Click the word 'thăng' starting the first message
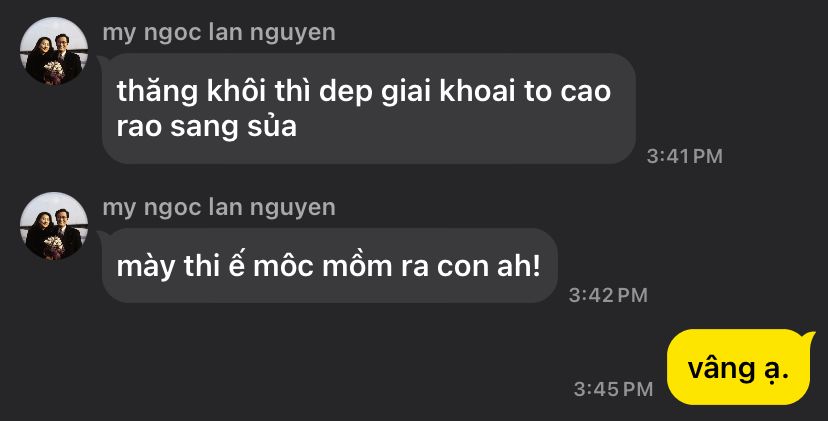Image resolution: width=828 pixels, height=421 pixels. [157, 92]
